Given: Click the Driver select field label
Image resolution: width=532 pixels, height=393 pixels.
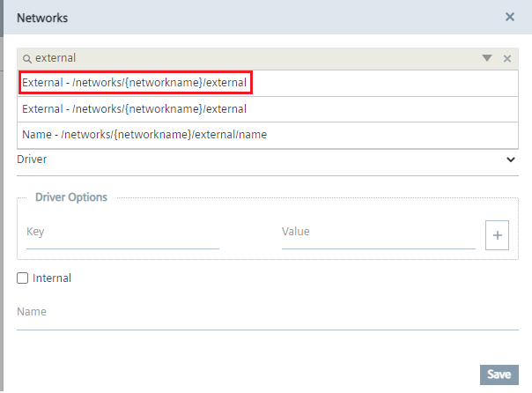Looking at the screenshot, I should [32, 160].
